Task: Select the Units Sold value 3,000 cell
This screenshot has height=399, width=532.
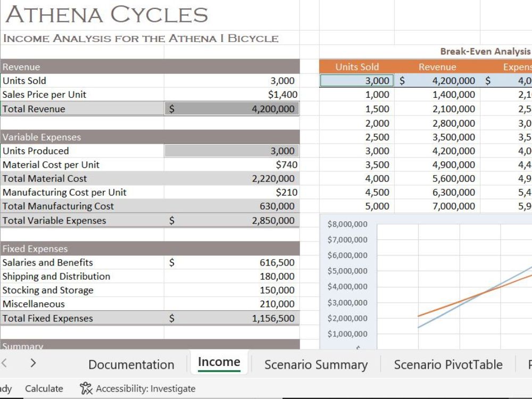Action: click(x=232, y=81)
